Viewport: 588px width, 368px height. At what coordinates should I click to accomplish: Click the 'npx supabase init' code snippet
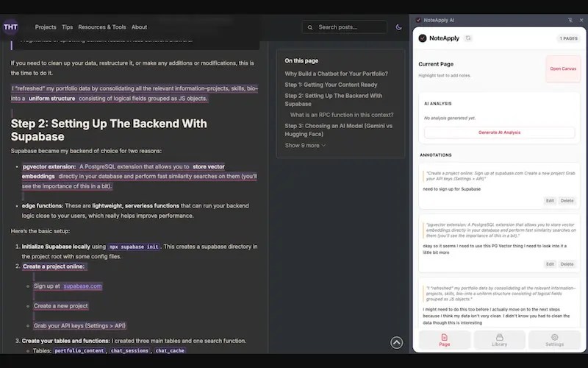[x=134, y=247]
